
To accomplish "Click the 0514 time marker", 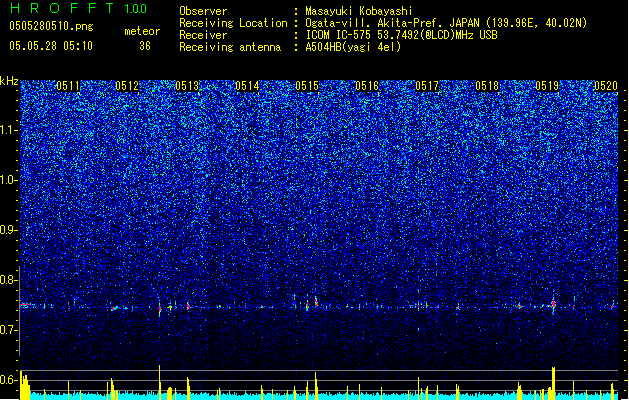I will pyautogui.click(x=247, y=86).
